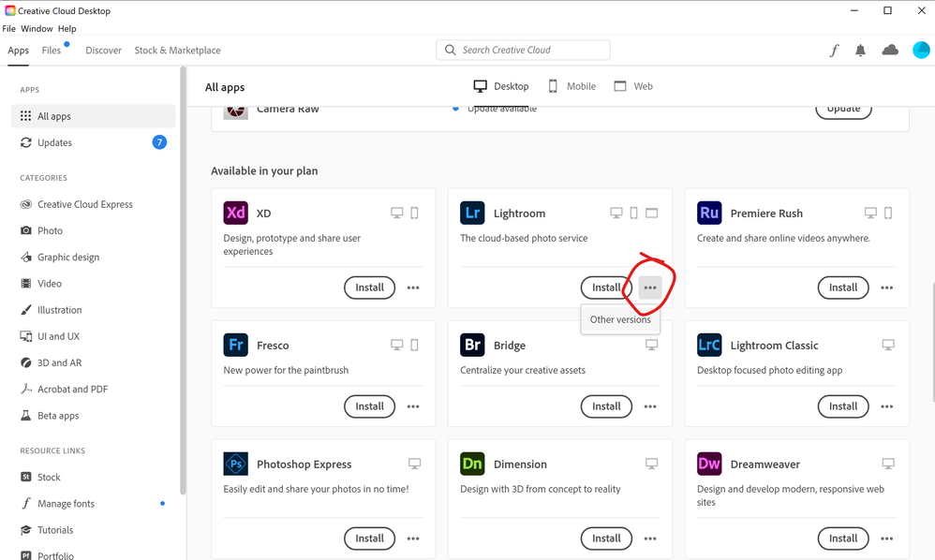
Task: Click the Fresco app icon
Action: (x=235, y=345)
